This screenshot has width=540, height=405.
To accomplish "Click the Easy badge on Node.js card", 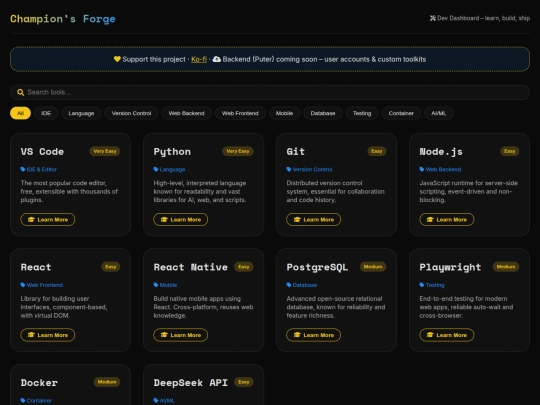I will [x=510, y=151].
